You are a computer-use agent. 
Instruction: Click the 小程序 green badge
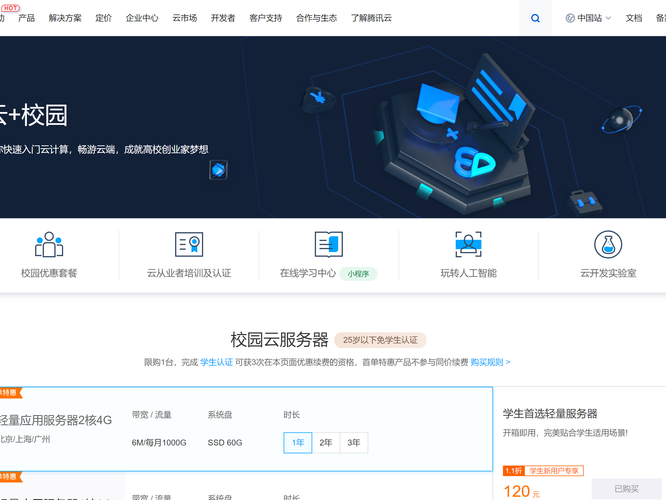[x=358, y=274]
